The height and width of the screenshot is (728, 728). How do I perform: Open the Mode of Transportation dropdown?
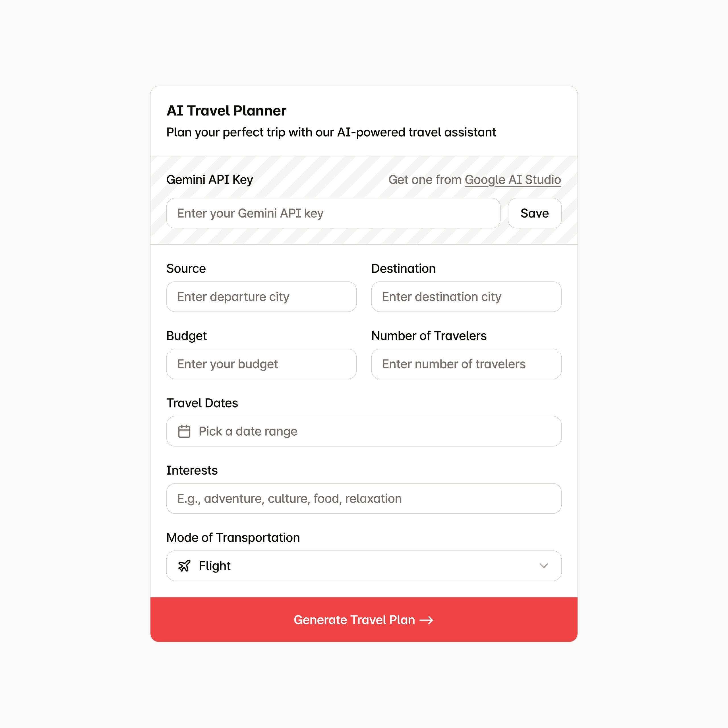(x=364, y=566)
